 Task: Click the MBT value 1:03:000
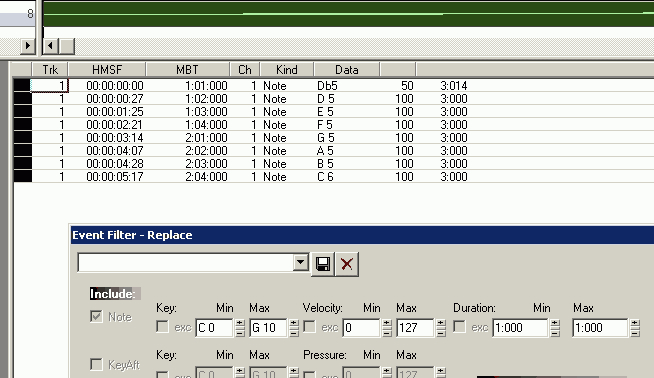(x=206, y=112)
